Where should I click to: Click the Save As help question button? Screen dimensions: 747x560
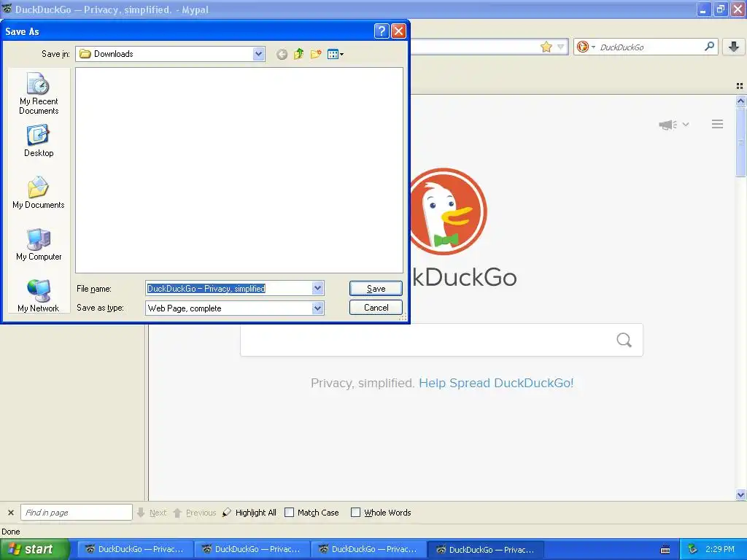[381, 31]
